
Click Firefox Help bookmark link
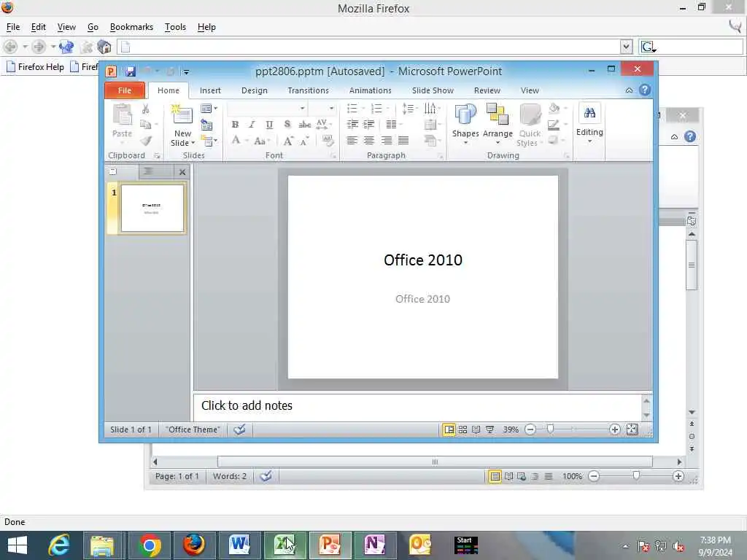pyautogui.click(x=35, y=67)
